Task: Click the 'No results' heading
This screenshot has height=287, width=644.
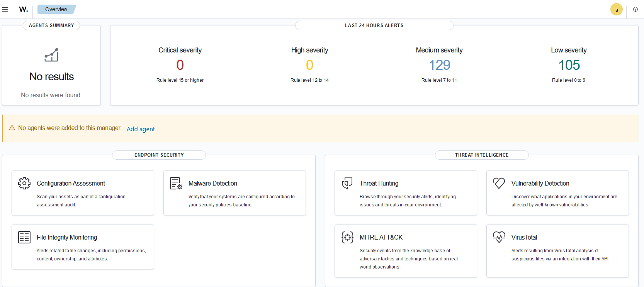Action: pos(51,76)
